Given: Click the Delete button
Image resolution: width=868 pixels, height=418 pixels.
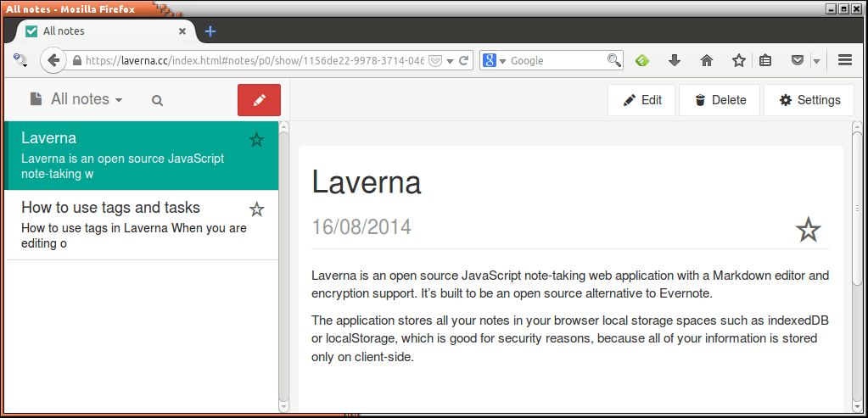Looking at the screenshot, I should click(720, 100).
